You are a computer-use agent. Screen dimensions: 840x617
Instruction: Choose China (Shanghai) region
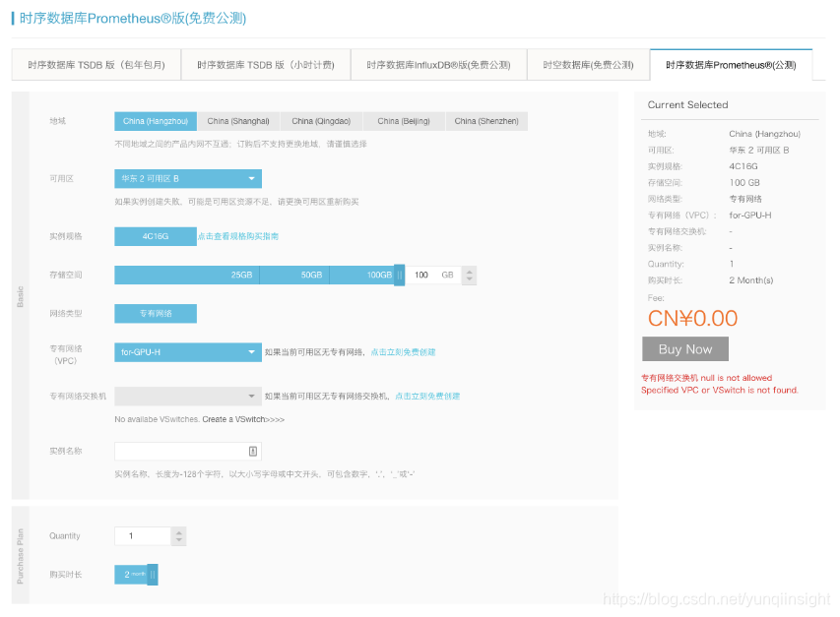(238, 121)
